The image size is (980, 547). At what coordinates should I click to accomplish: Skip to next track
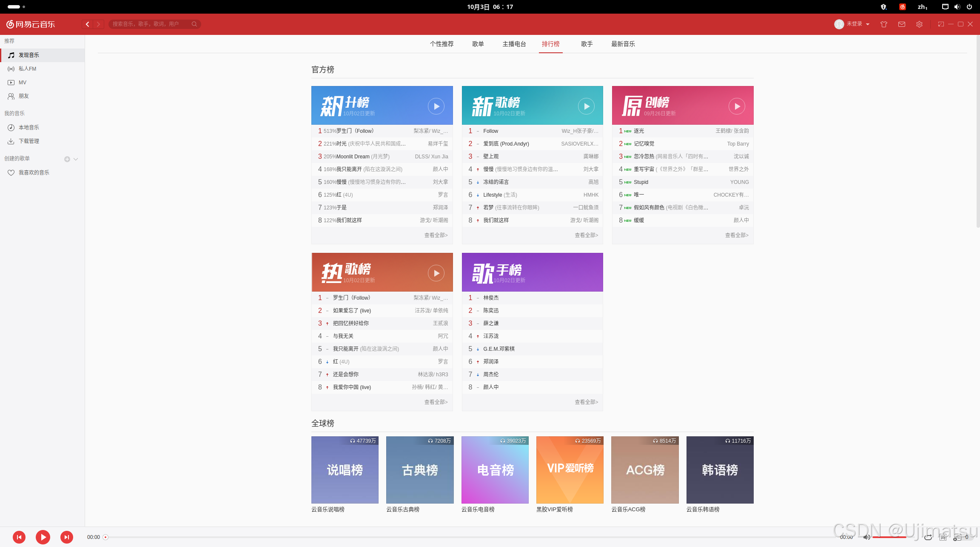coord(66,537)
